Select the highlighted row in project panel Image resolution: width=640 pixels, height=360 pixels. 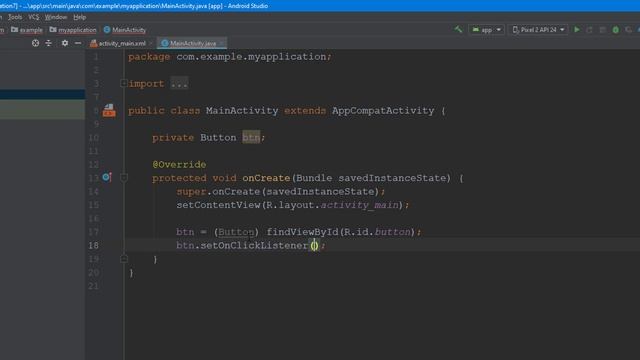click(x=42, y=94)
